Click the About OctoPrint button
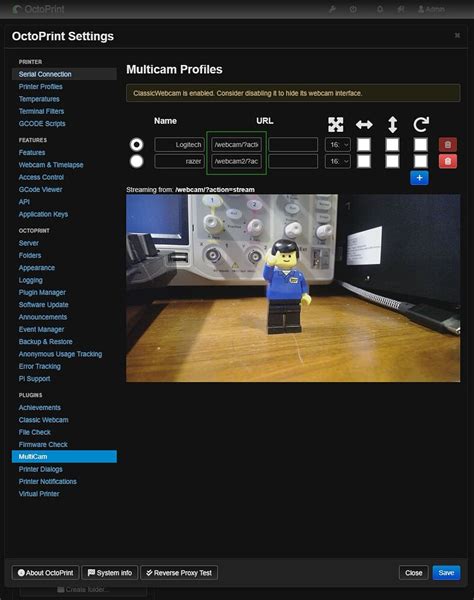Viewport: 474px width, 600px height. click(46, 572)
